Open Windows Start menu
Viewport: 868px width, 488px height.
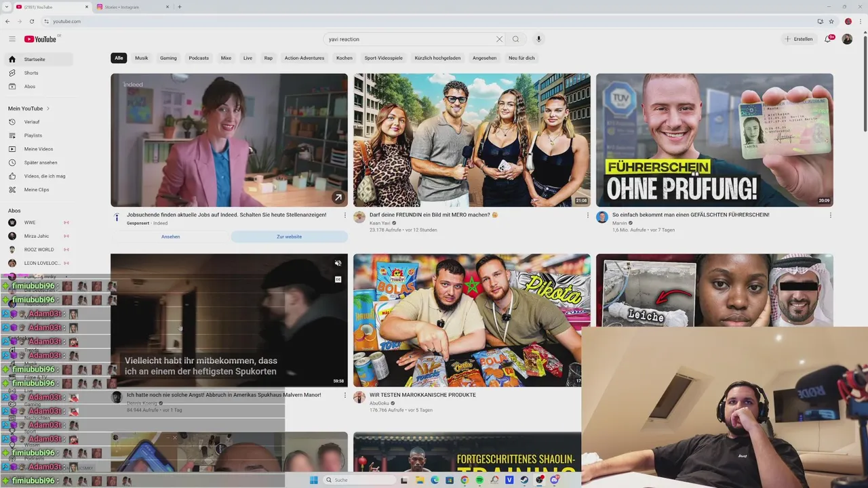[314, 480]
